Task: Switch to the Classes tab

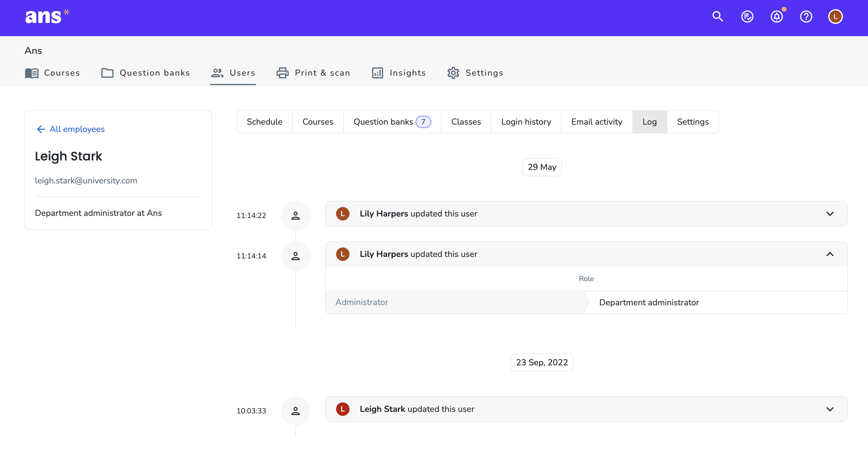Action: coord(466,122)
